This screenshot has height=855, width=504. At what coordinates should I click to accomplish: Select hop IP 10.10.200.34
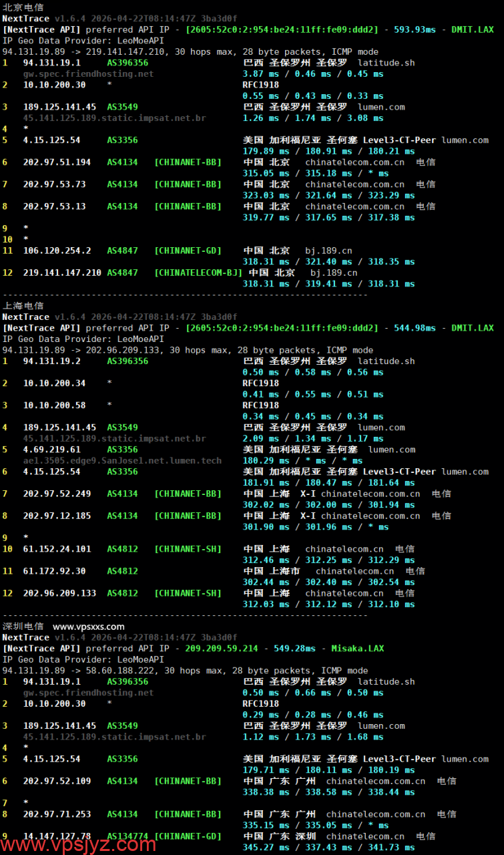coord(54,383)
